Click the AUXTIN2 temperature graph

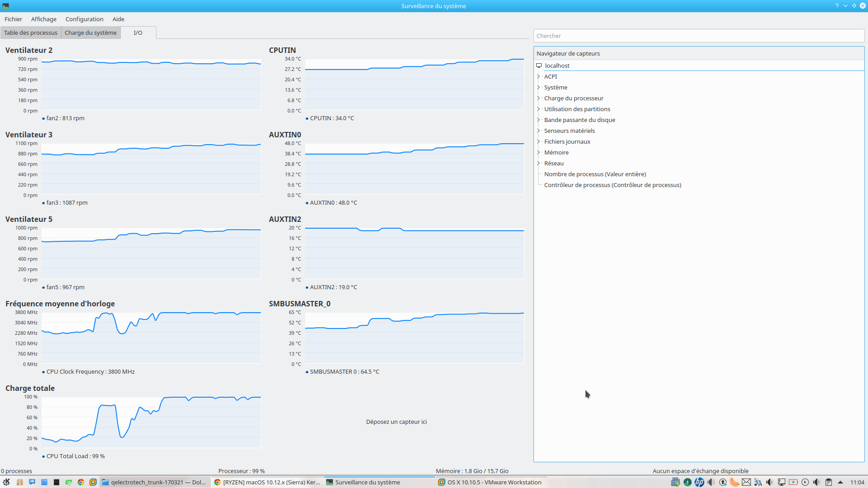coord(415,253)
